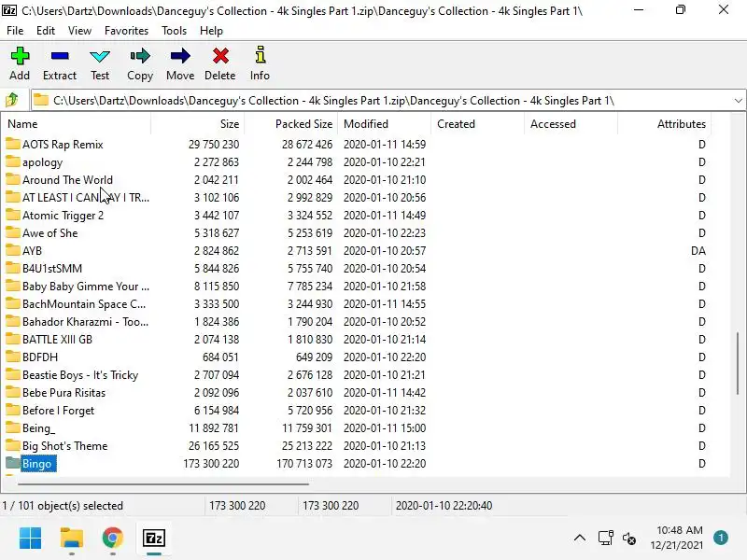This screenshot has width=747, height=560.
Task: Sort by the Size column header
Action: point(197,124)
